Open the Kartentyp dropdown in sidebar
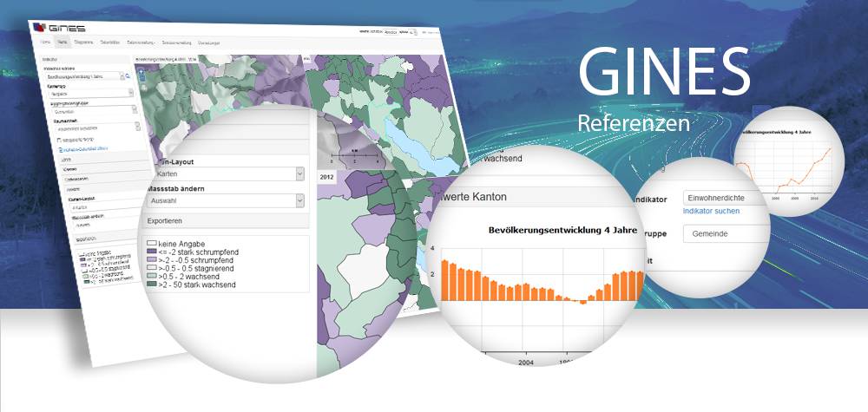The width and height of the screenshot is (868, 412). click(x=90, y=94)
